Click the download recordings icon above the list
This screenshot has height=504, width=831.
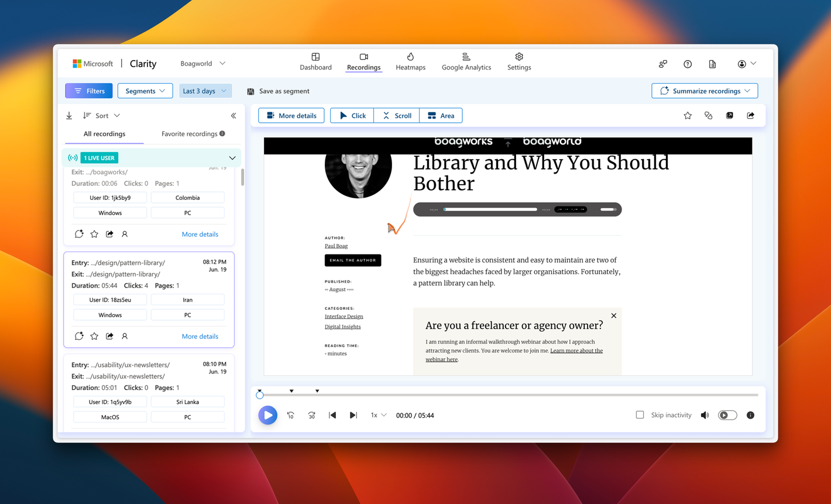[68, 115]
